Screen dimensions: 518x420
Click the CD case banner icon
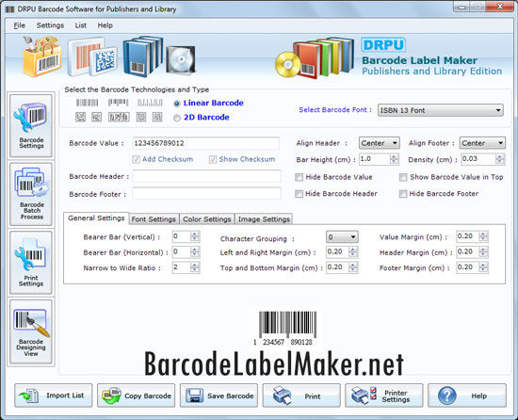pyautogui.click(x=181, y=59)
